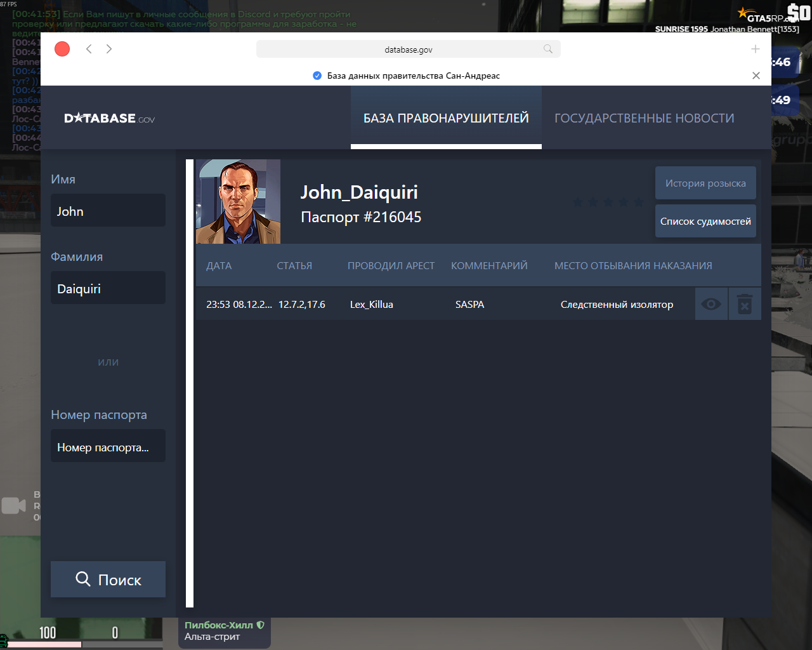The width and height of the screenshot is (812, 650).
Task: Switch to ГОСУДАРСТВЕННЫЕ НОВОСТИ tab
Action: 644,118
